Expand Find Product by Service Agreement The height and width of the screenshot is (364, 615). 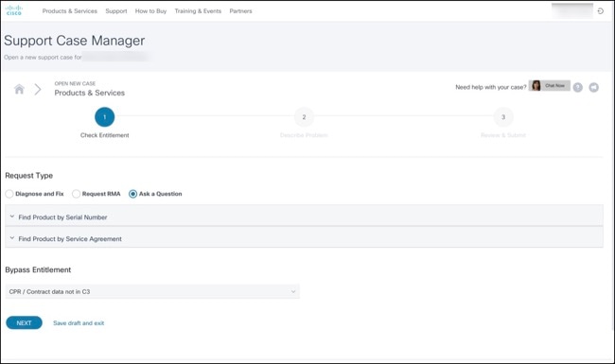click(x=304, y=238)
